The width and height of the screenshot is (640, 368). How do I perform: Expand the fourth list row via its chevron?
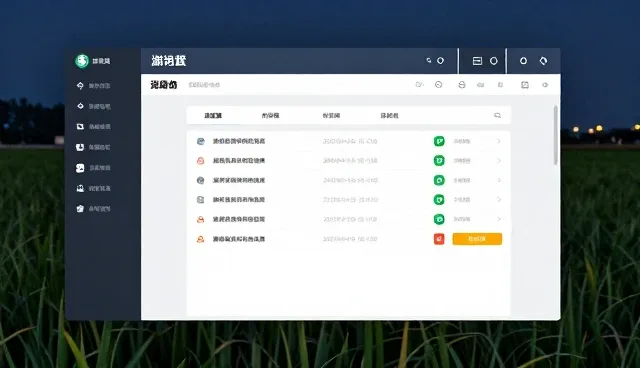click(499, 200)
